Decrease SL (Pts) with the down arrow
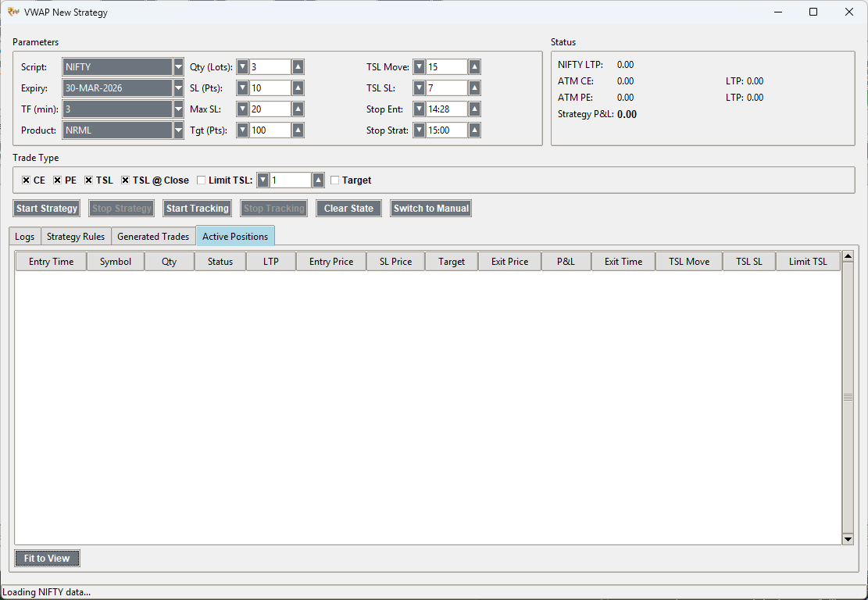The image size is (868, 600). pyautogui.click(x=242, y=88)
